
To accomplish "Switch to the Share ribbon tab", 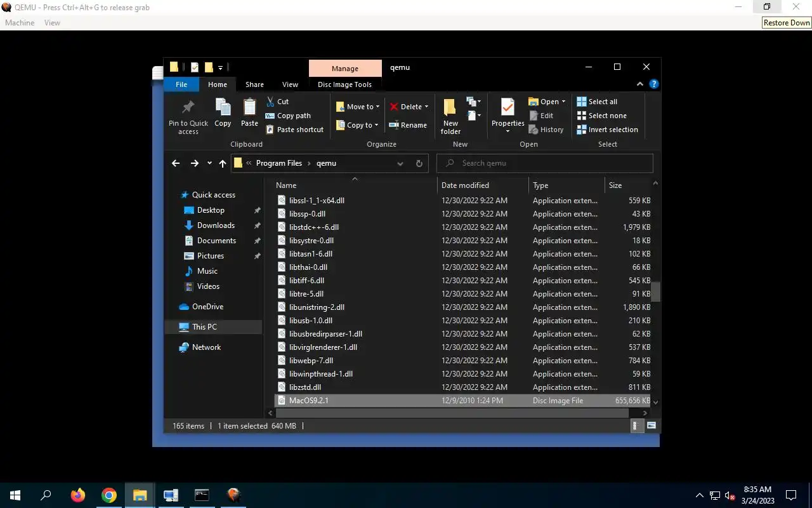I will (x=254, y=84).
